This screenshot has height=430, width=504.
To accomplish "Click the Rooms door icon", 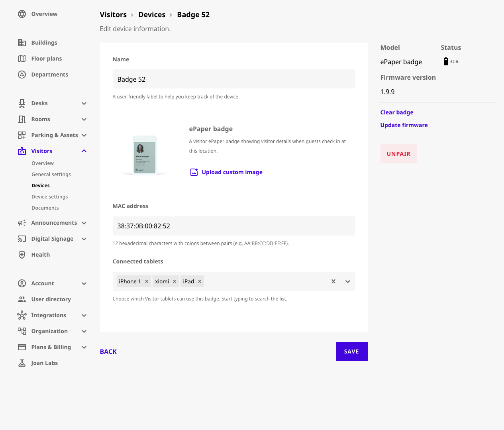I will click(x=22, y=119).
